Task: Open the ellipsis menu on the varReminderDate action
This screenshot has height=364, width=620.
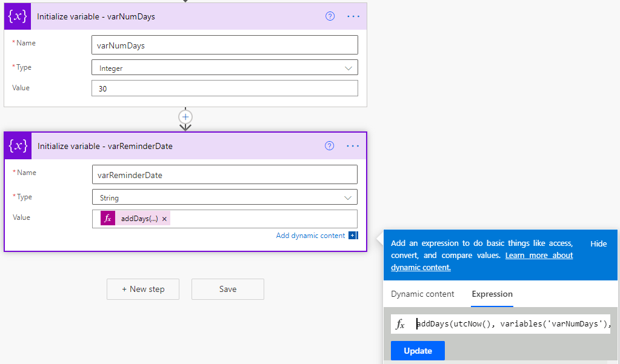Action: coord(353,146)
